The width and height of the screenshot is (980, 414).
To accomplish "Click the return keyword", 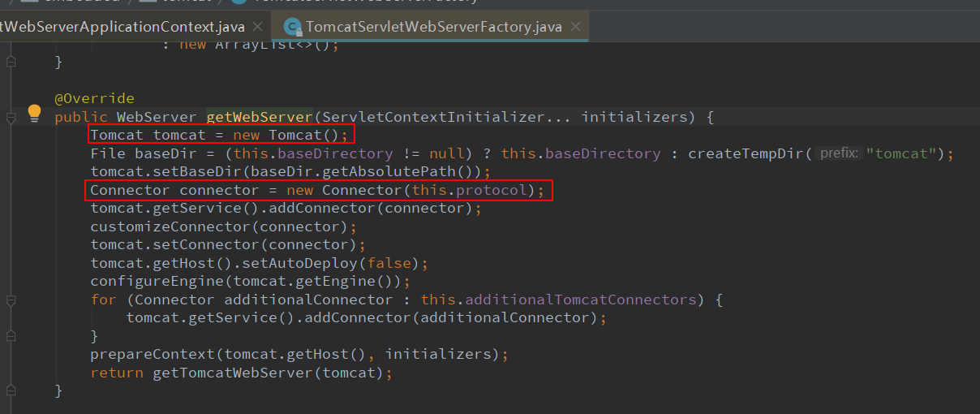I will point(117,373).
